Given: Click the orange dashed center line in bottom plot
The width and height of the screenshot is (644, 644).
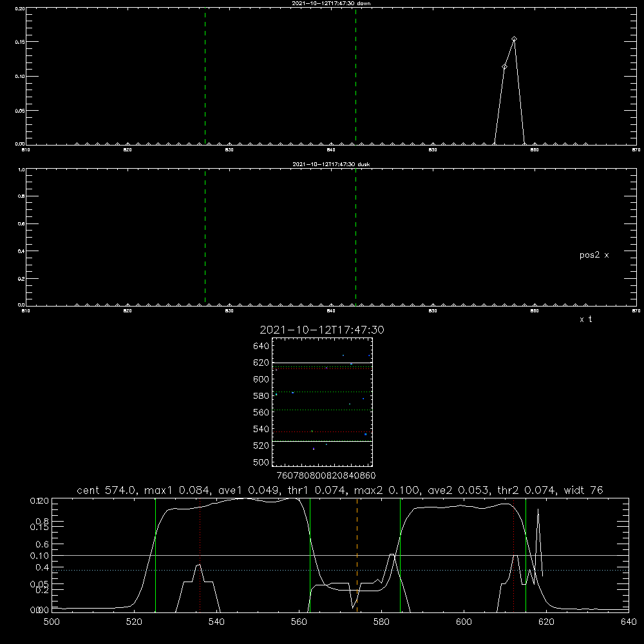Looking at the screenshot, I should [x=357, y=555].
